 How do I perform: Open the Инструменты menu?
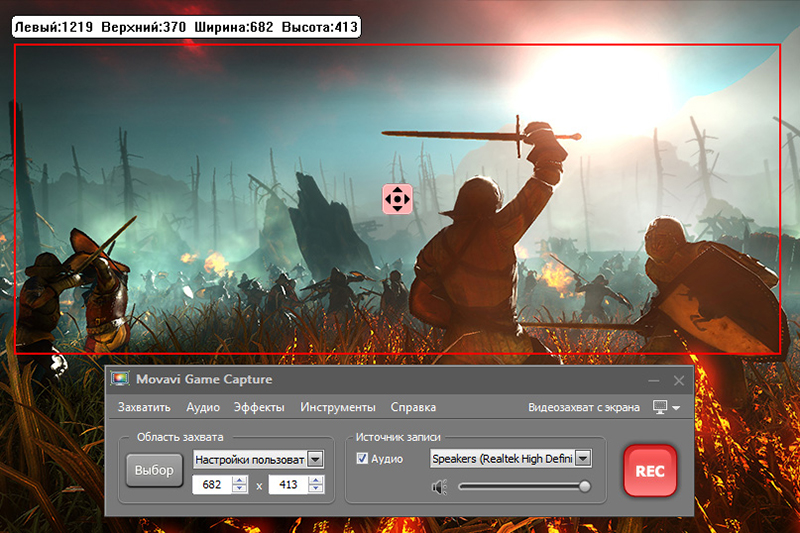click(338, 407)
